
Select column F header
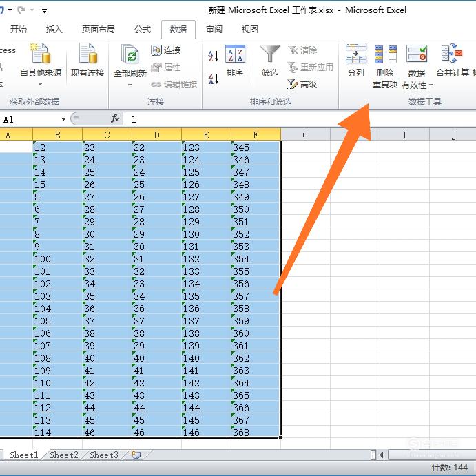click(x=256, y=135)
